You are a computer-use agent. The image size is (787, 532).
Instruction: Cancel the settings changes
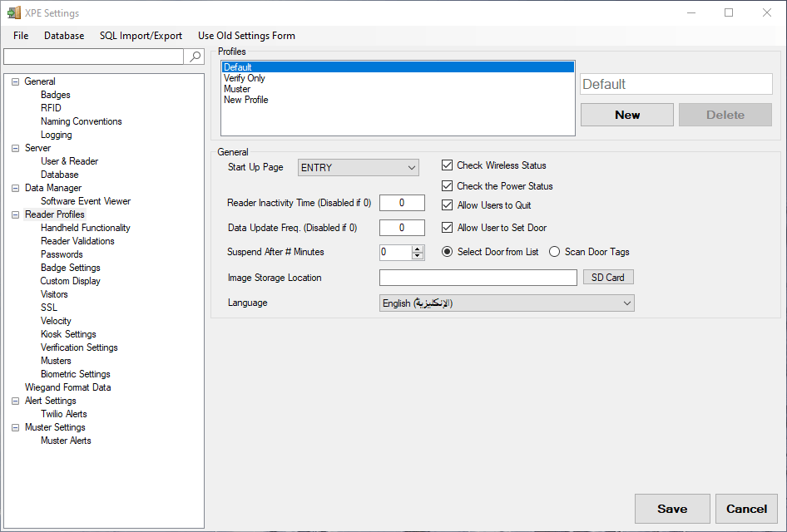746,509
